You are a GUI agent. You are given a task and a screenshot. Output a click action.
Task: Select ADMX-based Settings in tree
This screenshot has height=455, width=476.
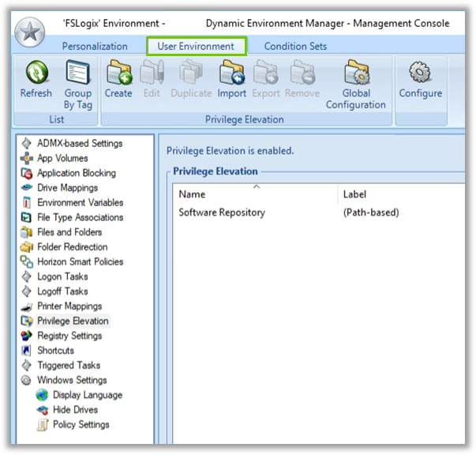(79, 144)
